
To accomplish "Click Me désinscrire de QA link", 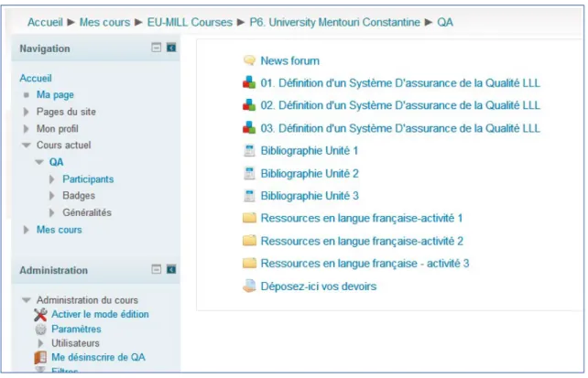I will [x=98, y=357].
